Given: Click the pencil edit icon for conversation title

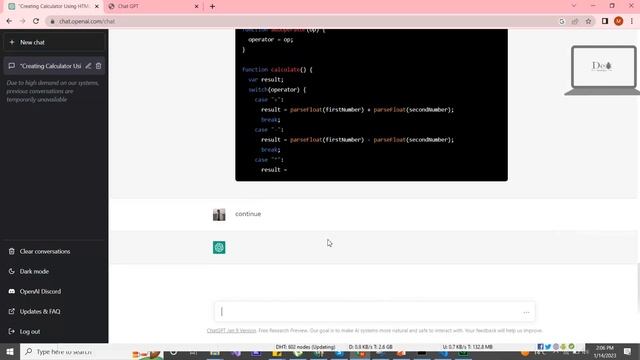Looking at the screenshot, I should point(88,66).
